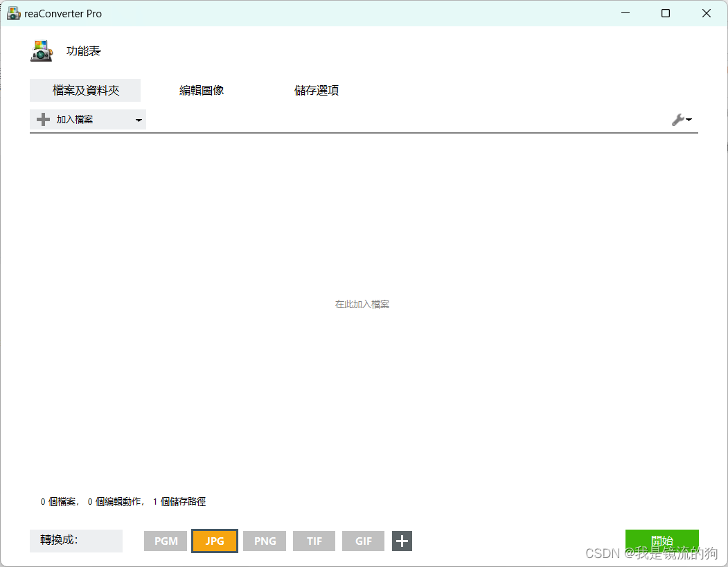The width and height of the screenshot is (728, 567).
Task: Click the green plus icon to add output format
Action: [402, 541]
